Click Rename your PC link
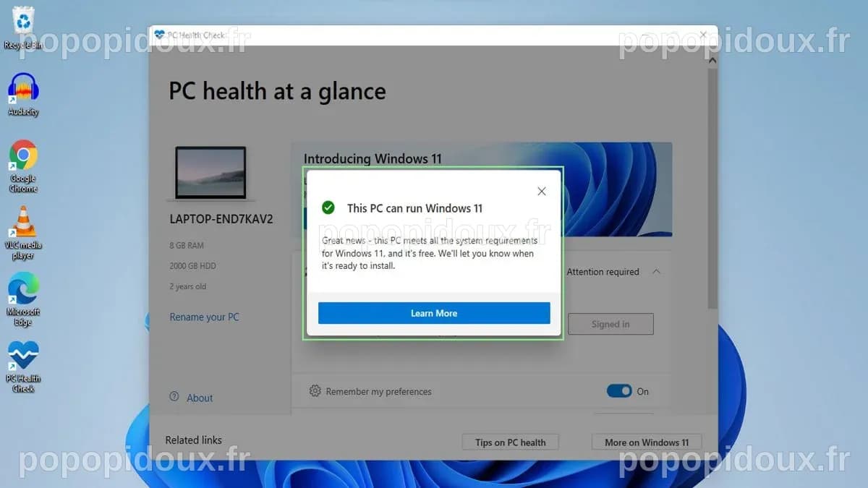The height and width of the screenshot is (488, 868). click(x=204, y=317)
